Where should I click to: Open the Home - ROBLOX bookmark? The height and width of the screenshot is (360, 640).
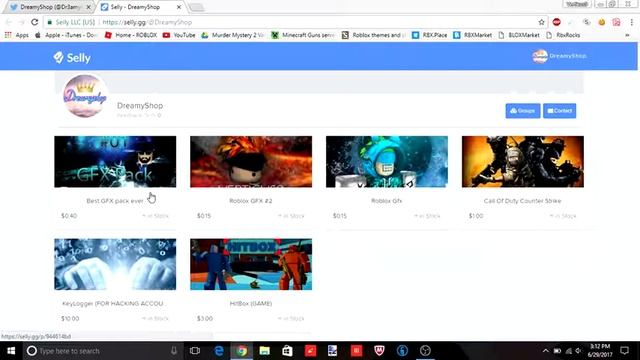tap(131, 35)
